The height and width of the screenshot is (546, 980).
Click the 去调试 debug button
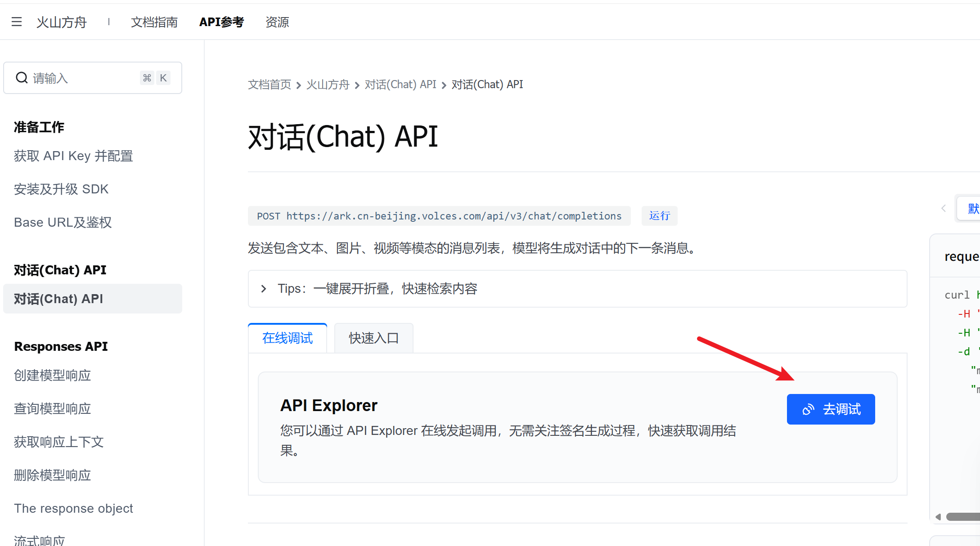pyautogui.click(x=831, y=409)
